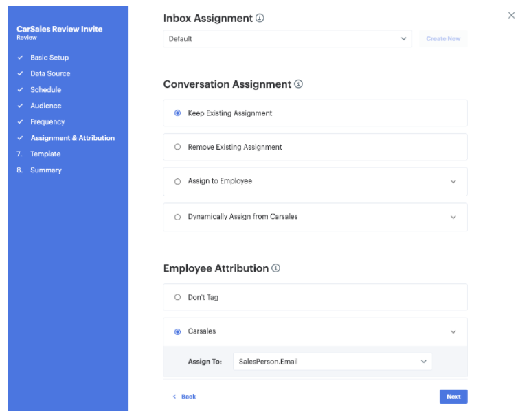Choose the Don't Tag radio option
Image resolution: width=531 pixels, height=420 pixels.
tap(178, 297)
